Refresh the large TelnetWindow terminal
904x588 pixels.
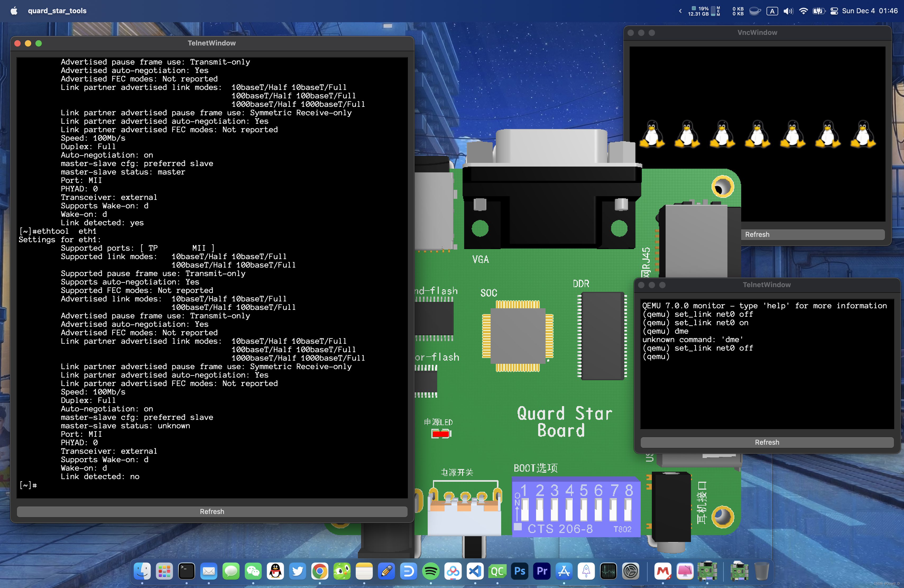point(212,512)
